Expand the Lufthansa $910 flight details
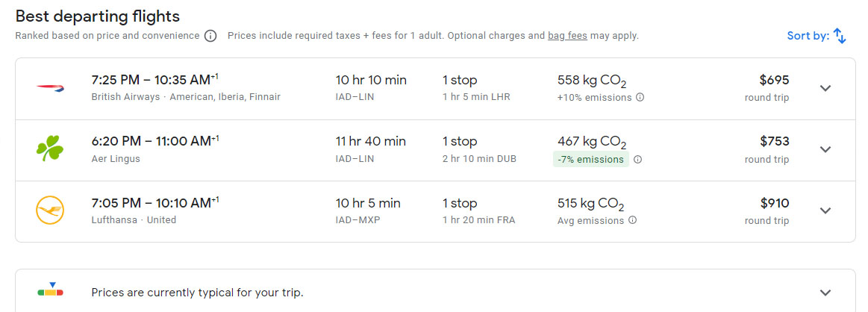Screen dimensions: 868x312 click(825, 210)
